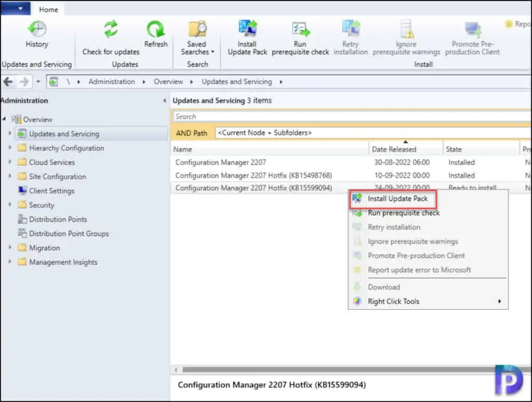
Task: Click the Promote Pre-production Client ribbon icon
Action: point(473,30)
